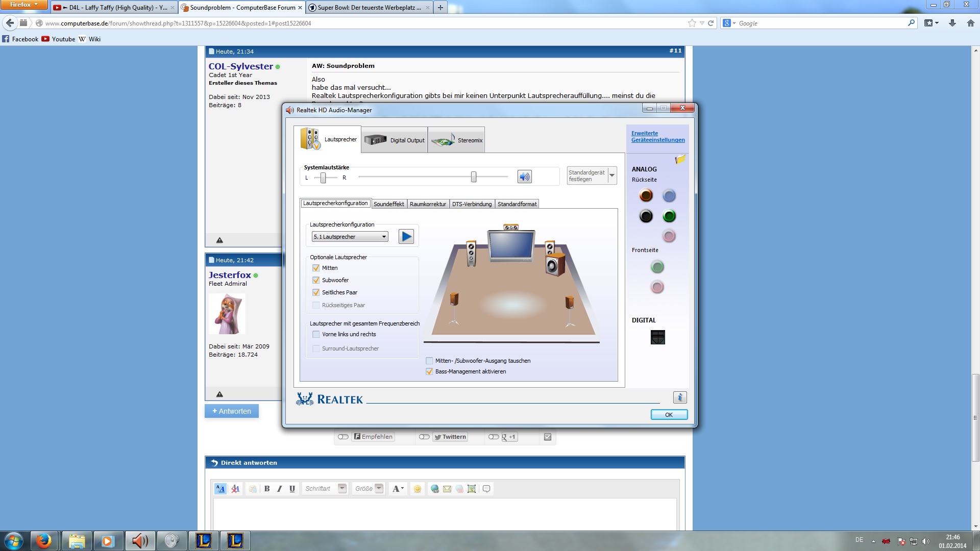Screen dimensions: 980x551
Task: Open the Schriftart font dropdown in editor
Action: [x=342, y=488]
